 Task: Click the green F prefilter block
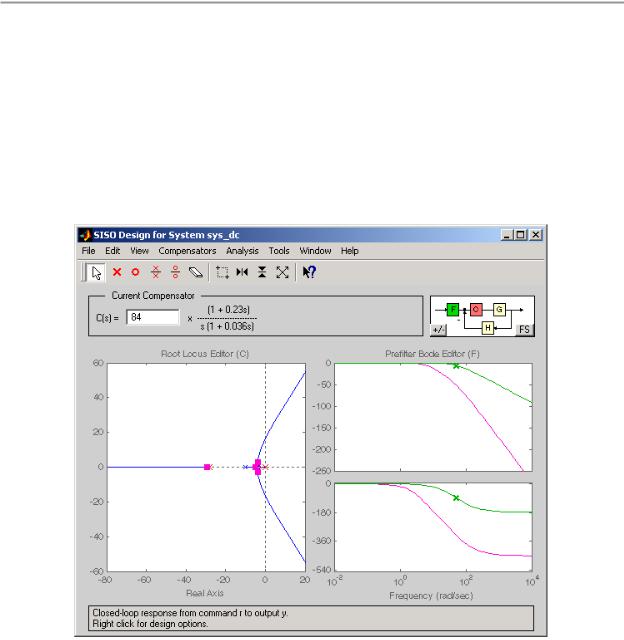[453, 310]
